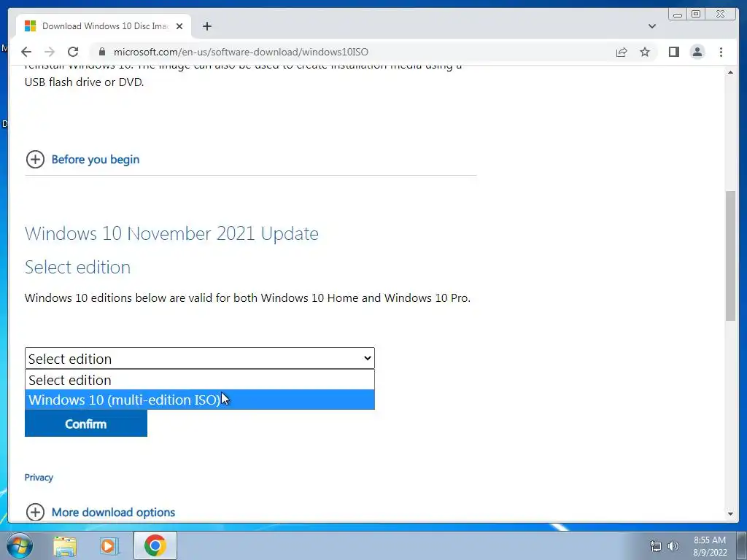Click the Windows 10 November 2021 Update heading
Viewport: 747px width, 560px height.
171,233
